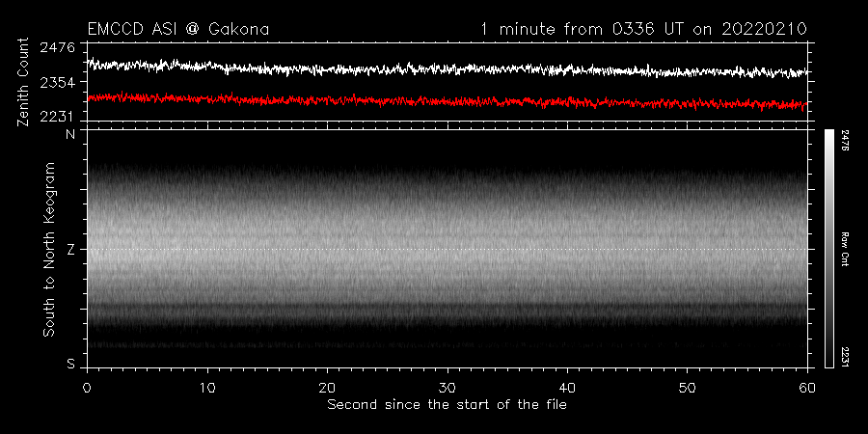Click the 'N' north label on keogram axis

click(70, 134)
